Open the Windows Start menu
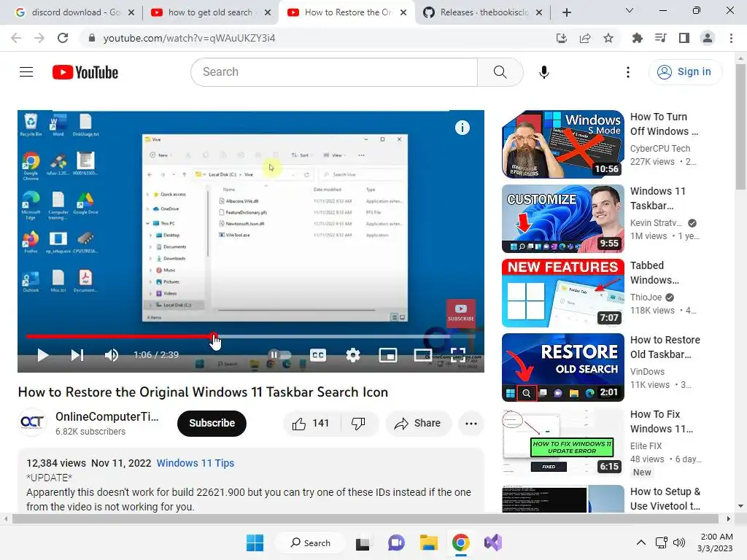The height and width of the screenshot is (560, 747). (255, 542)
